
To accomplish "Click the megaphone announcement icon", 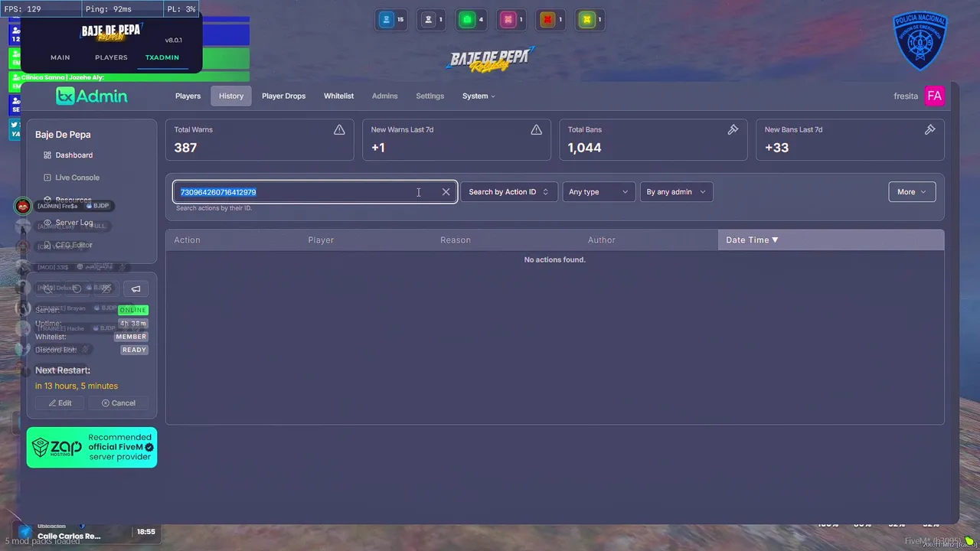I will click(x=136, y=289).
